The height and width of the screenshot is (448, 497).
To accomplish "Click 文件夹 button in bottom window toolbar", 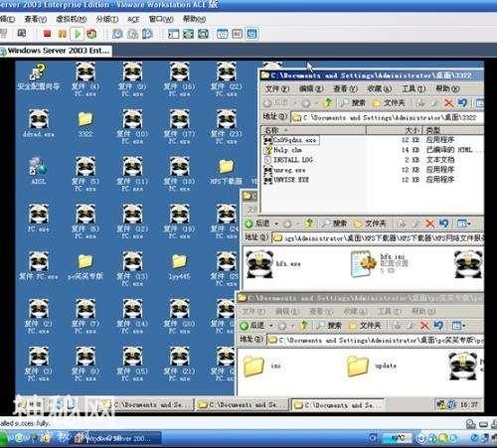I will 365,326.
